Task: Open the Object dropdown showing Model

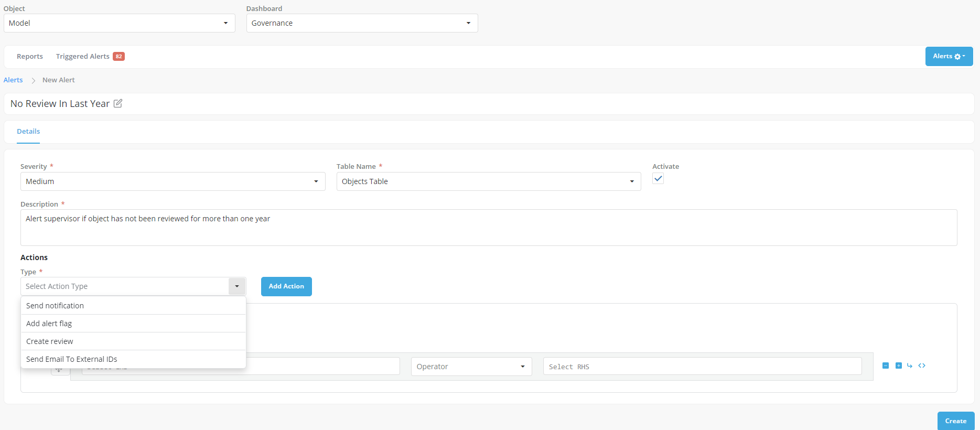Action: pyautogui.click(x=119, y=23)
